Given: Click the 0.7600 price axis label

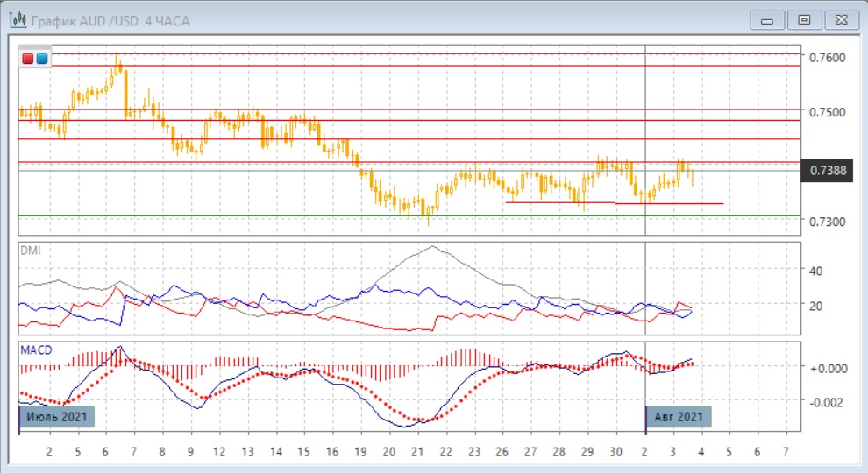Looking at the screenshot, I should (828, 58).
